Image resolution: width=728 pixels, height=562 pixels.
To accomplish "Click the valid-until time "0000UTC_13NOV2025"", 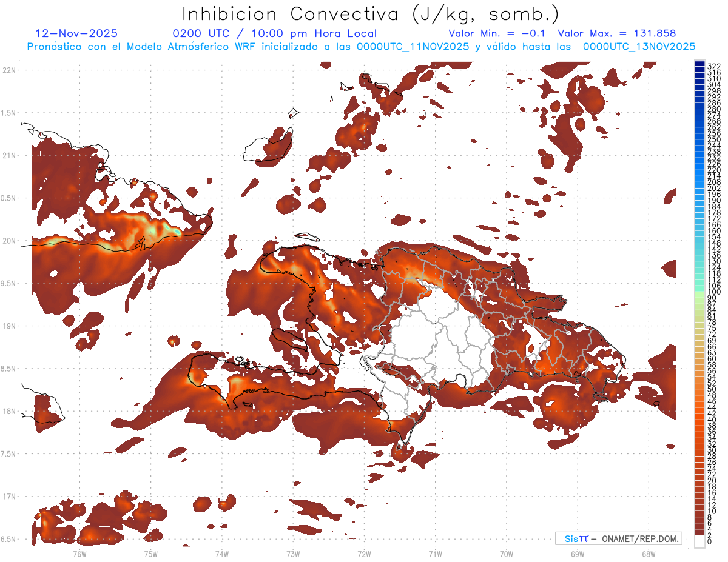I will click(x=639, y=47).
